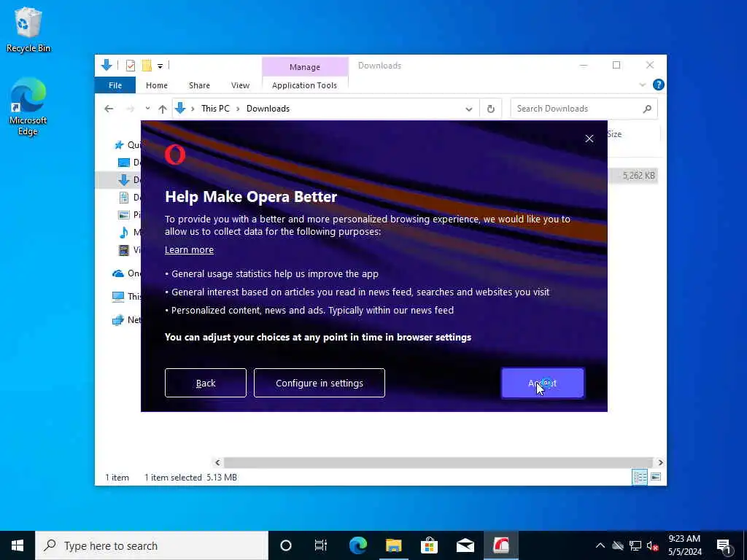The image size is (747, 560).
Task: Close the Opera installer dialog
Action: coord(589,139)
